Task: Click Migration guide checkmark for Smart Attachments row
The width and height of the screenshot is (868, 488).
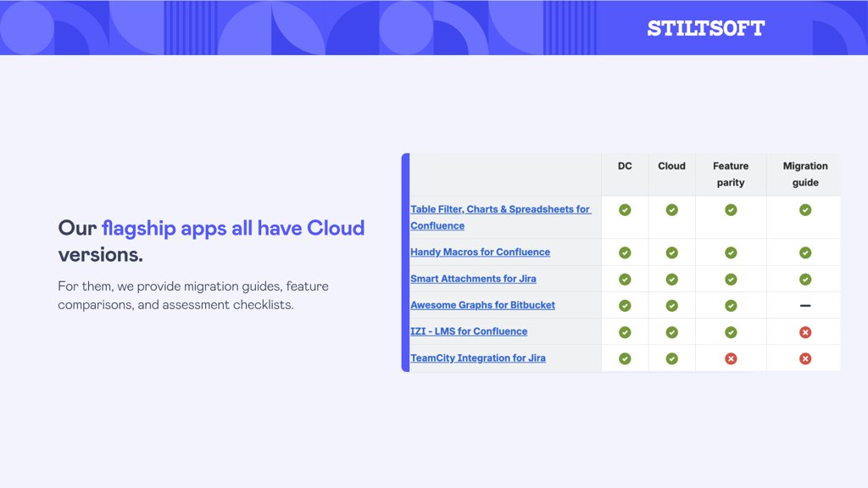Action: (805, 279)
